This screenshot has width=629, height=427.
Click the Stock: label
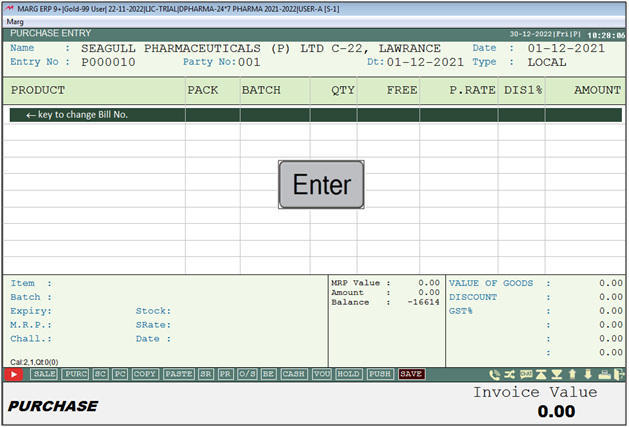153,311
